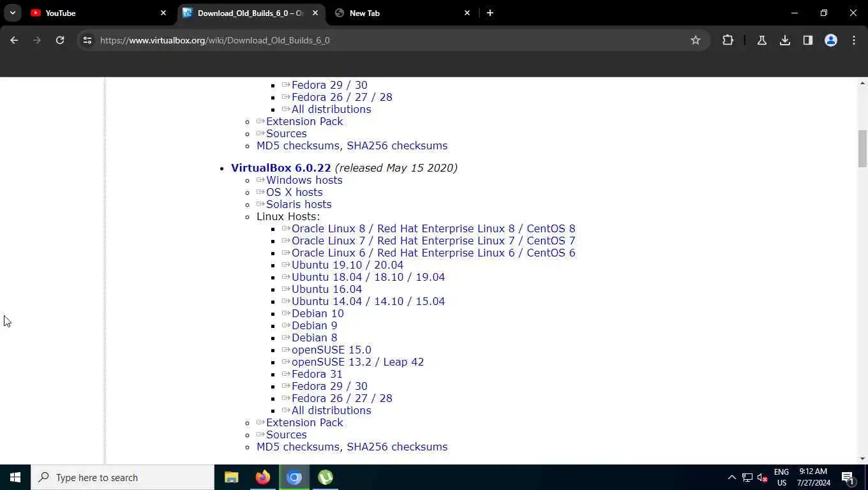This screenshot has height=490, width=868.
Task: Open the Extensions puzzle icon
Action: tap(728, 40)
